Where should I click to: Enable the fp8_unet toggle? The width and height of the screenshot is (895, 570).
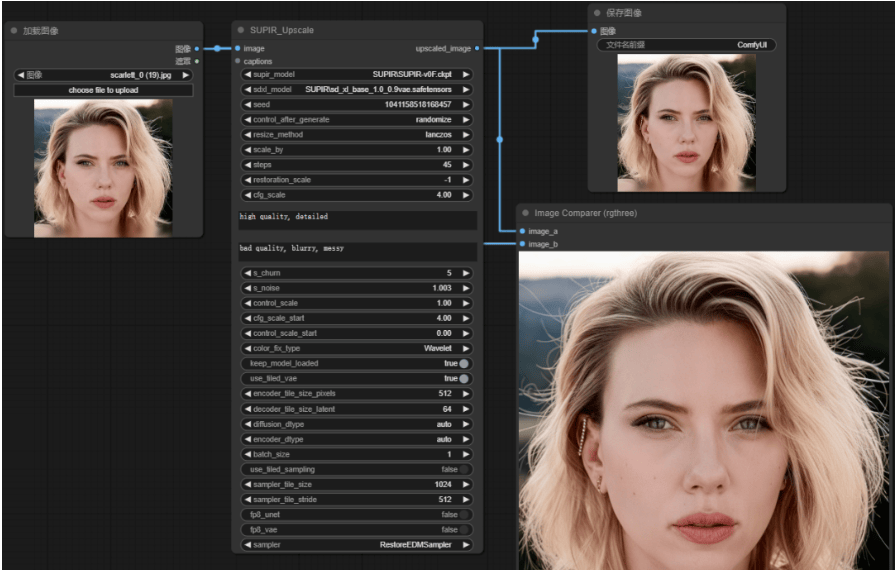coord(464,514)
